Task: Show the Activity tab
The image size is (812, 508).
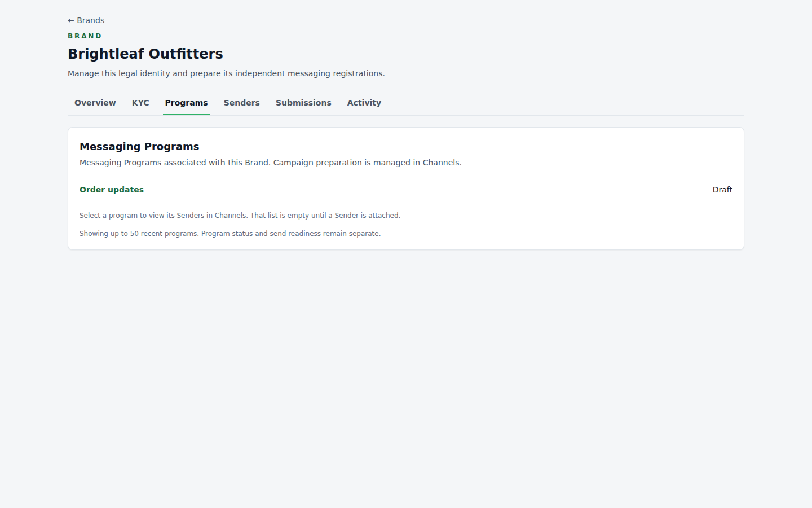Action: click(364, 103)
